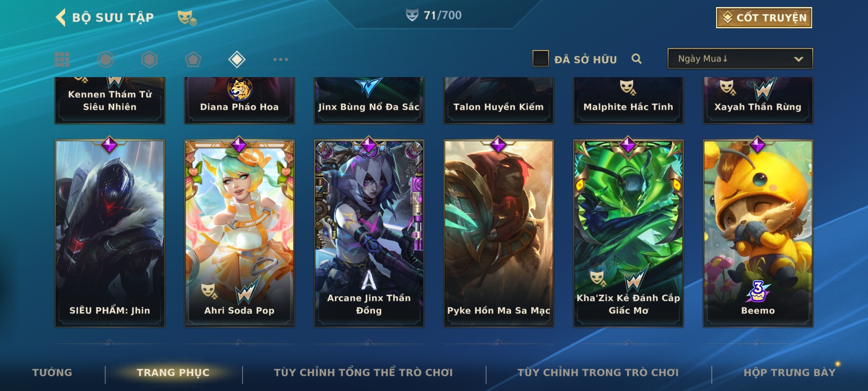The height and width of the screenshot is (391, 868).
Task: Open Tùy Chỉnh Tổng Thể Trò Chơi tab
Action: coord(363,373)
